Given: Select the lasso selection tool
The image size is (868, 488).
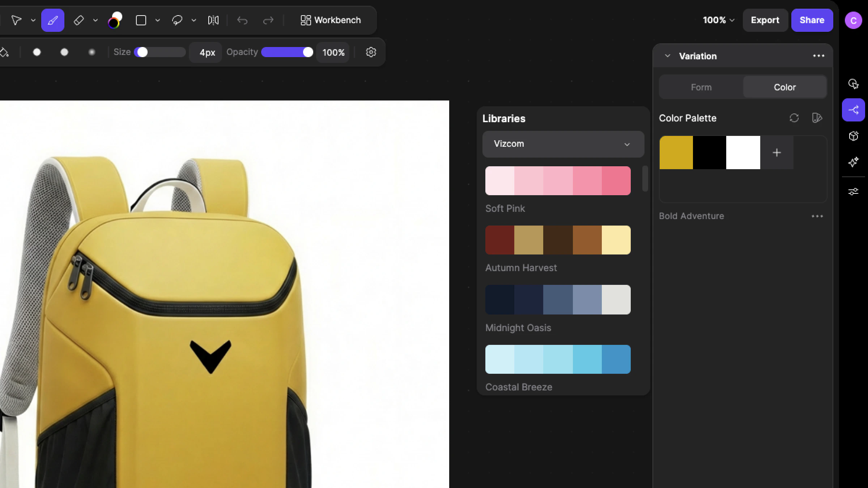Looking at the screenshot, I should tap(177, 20).
